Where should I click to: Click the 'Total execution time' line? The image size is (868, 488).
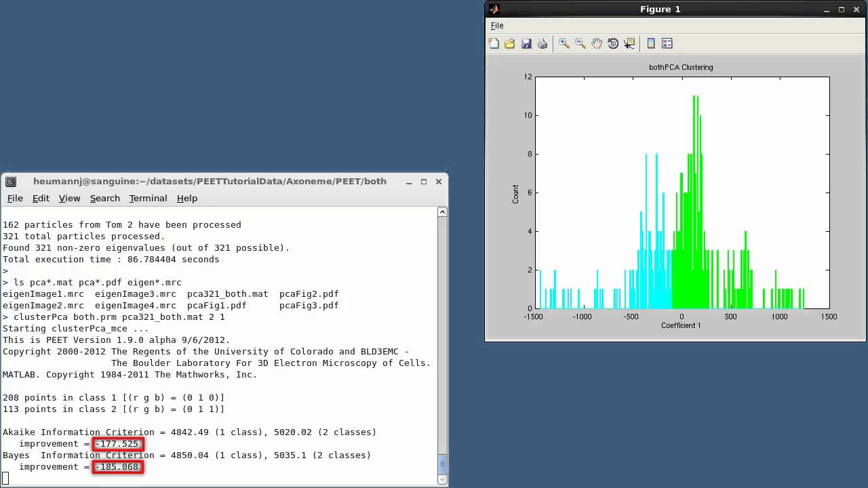coord(111,260)
